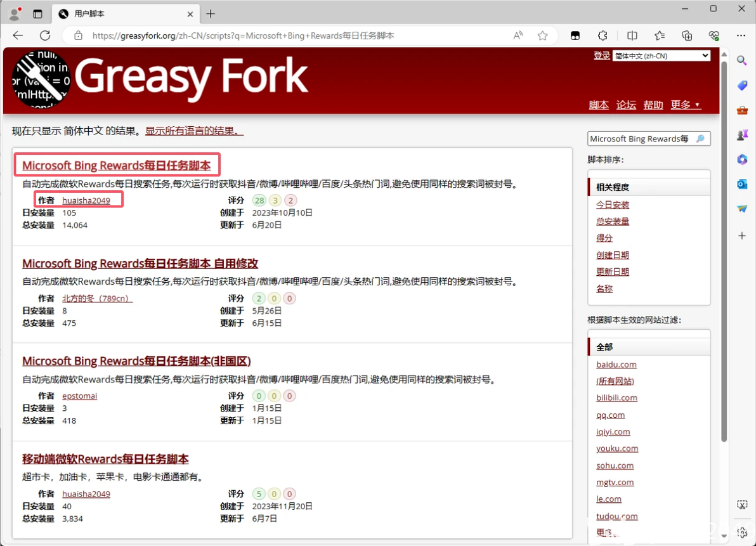The width and height of the screenshot is (756, 546).
Task: Sort scripts by 今日安装
Action: click(612, 205)
